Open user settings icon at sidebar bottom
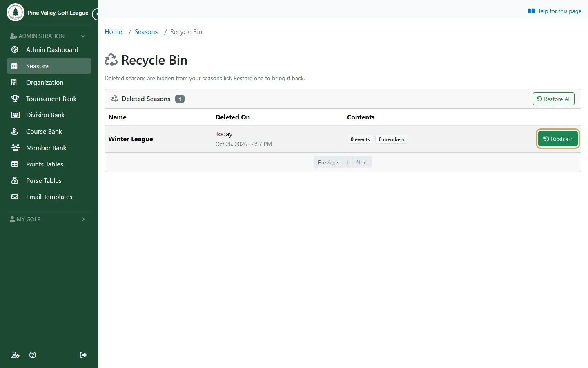This screenshot has height=368, width=588. [16, 355]
